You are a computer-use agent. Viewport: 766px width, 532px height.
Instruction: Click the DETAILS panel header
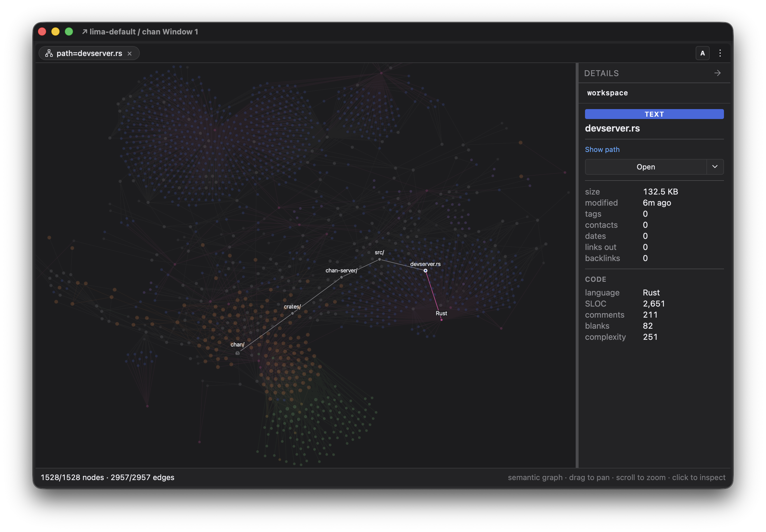(x=601, y=73)
